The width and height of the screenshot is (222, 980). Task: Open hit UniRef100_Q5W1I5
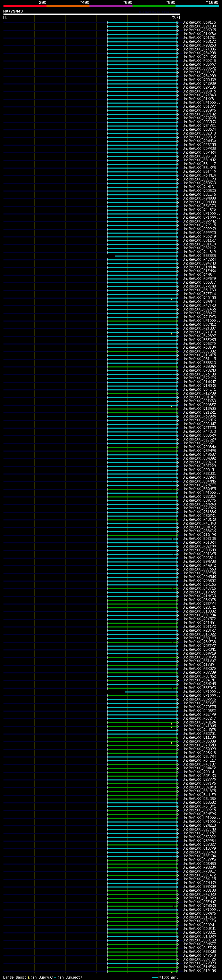tap(199, 23)
